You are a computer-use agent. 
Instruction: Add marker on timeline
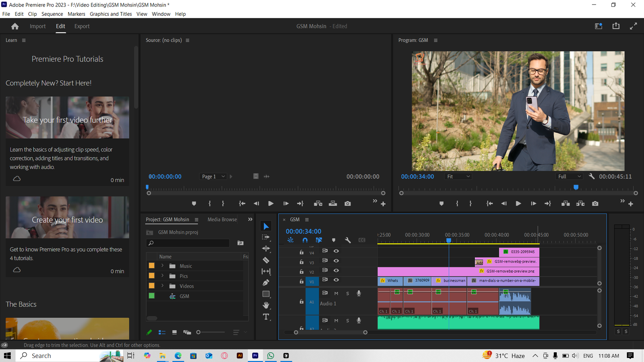[334, 240]
